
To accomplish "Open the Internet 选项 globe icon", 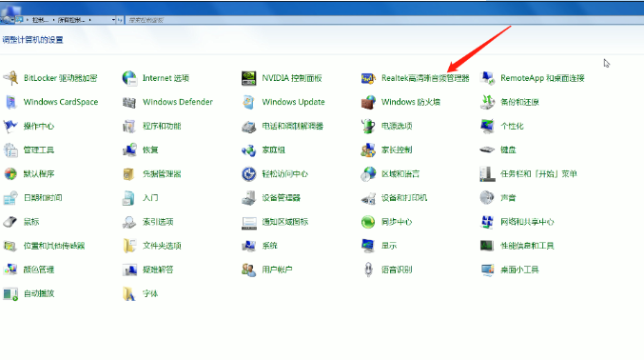I will 129,78.
